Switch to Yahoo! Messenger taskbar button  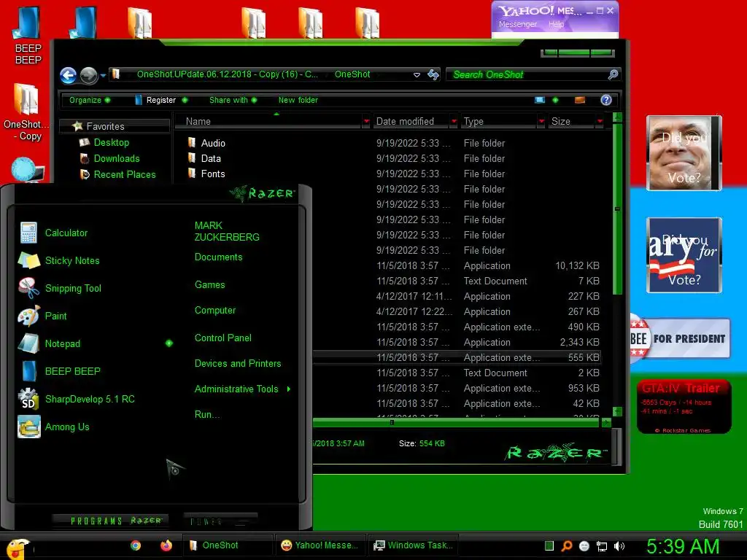320,545
